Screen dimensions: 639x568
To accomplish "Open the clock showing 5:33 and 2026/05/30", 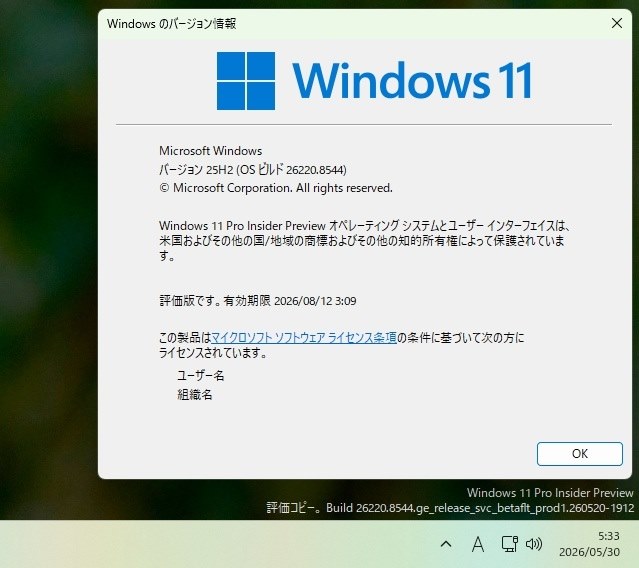I will click(589, 544).
